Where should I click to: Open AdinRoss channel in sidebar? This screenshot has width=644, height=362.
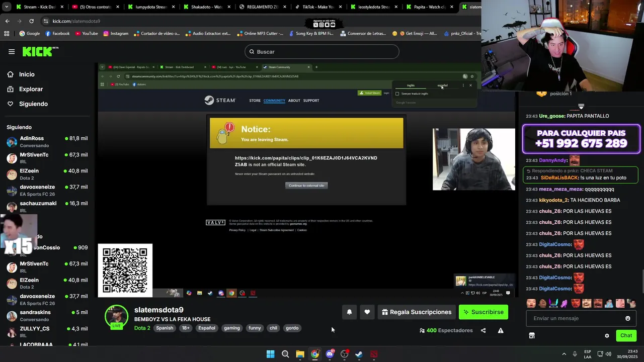pos(47,142)
